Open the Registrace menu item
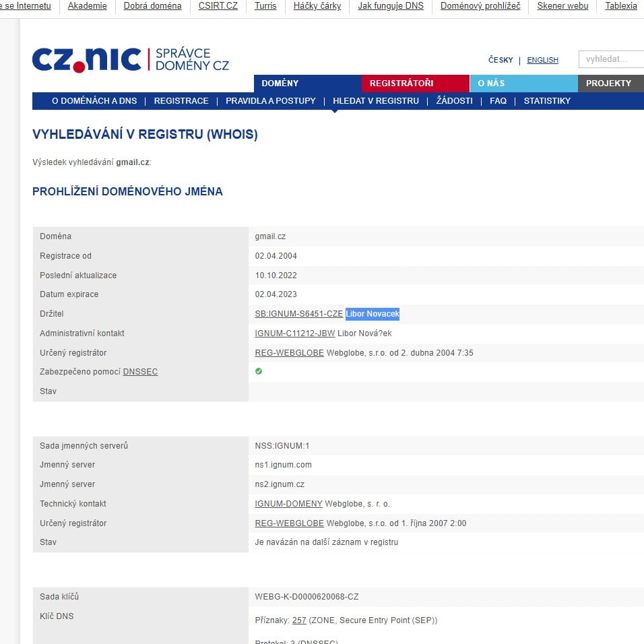 pyautogui.click(x=181, y=101)
